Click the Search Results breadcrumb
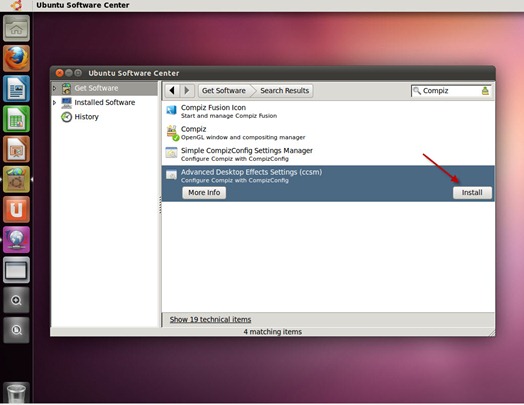This screenshot has width=524, height=405. pos(284,91)
